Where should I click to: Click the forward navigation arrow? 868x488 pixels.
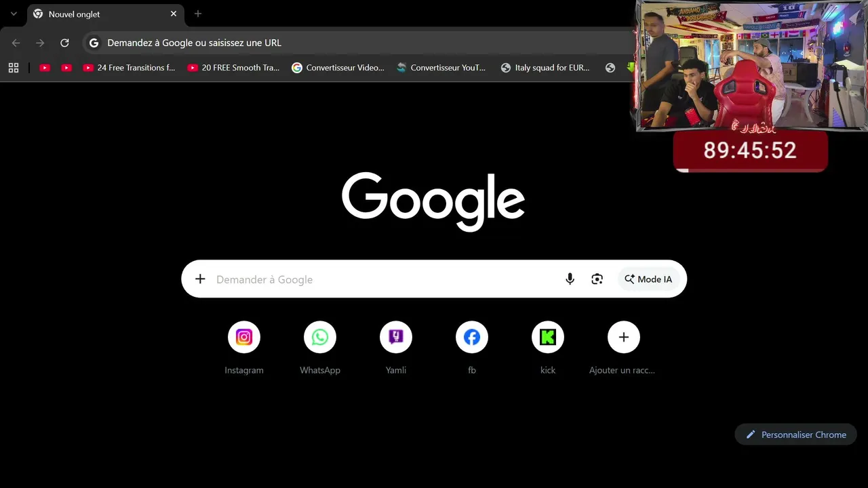pos(40,43)
